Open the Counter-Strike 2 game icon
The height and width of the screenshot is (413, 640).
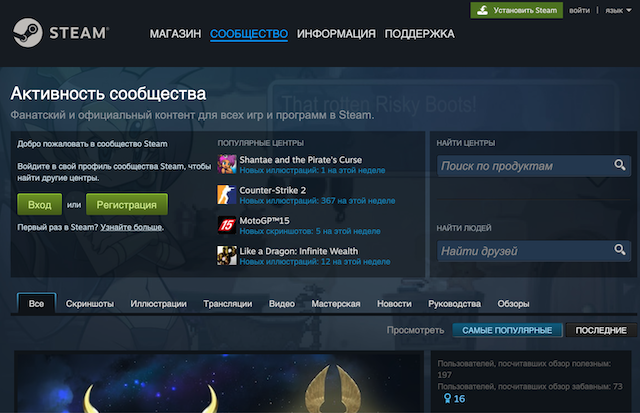227,195
